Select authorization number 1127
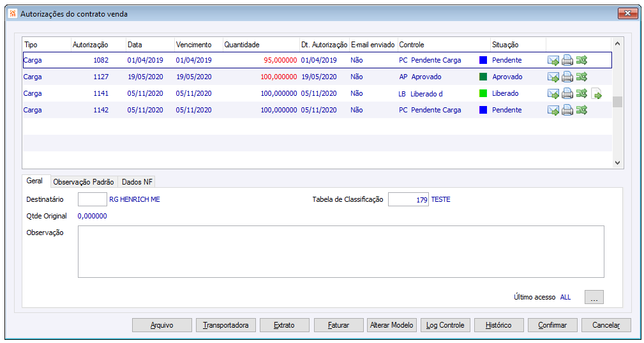The width and height of the screenshot is (644, 343). 101,77
